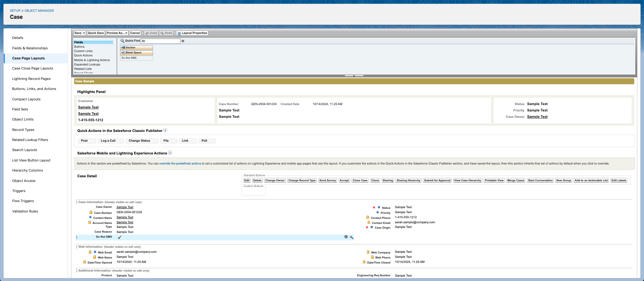The height and width of the screenshot is (281, 644).
Task: Click the blue dot beside Priority
Action: coord(378,212)
